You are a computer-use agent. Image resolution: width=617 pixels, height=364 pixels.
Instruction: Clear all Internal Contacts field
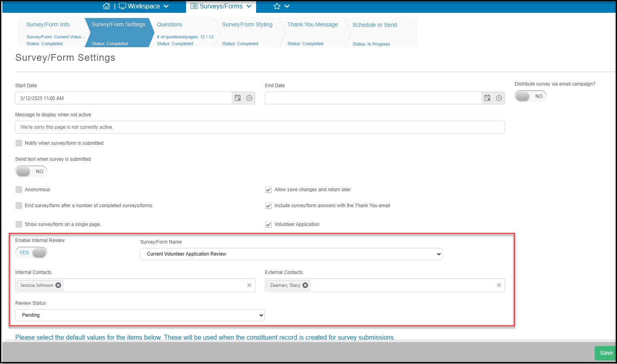(249, 285)
